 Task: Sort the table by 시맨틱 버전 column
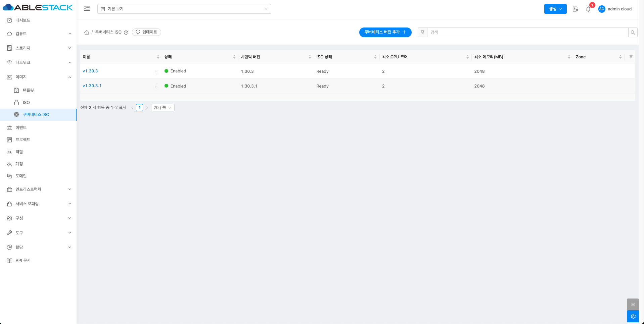click(x=310, y=57)
